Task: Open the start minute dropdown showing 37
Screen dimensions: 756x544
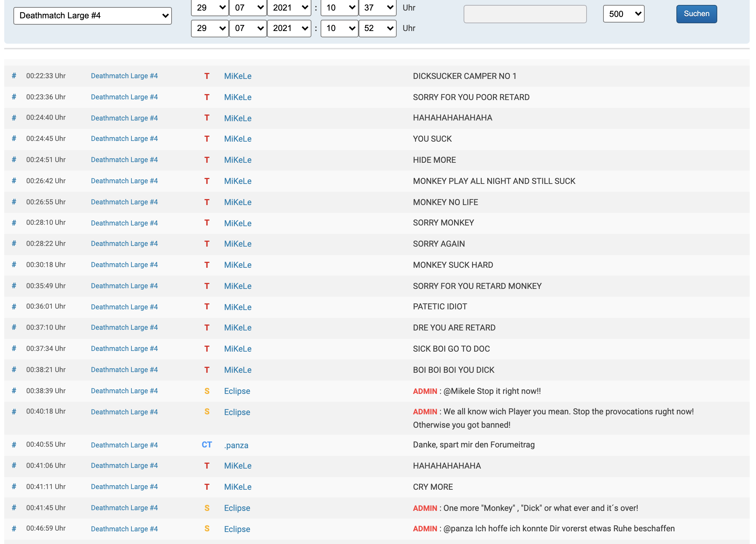Action: pos(378,8)
